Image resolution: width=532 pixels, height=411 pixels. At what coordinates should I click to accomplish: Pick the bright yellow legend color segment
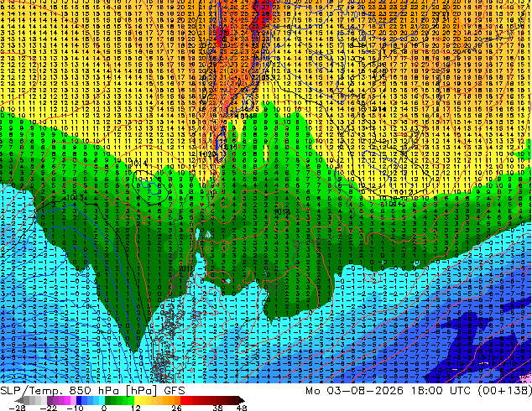pos(137,400)
